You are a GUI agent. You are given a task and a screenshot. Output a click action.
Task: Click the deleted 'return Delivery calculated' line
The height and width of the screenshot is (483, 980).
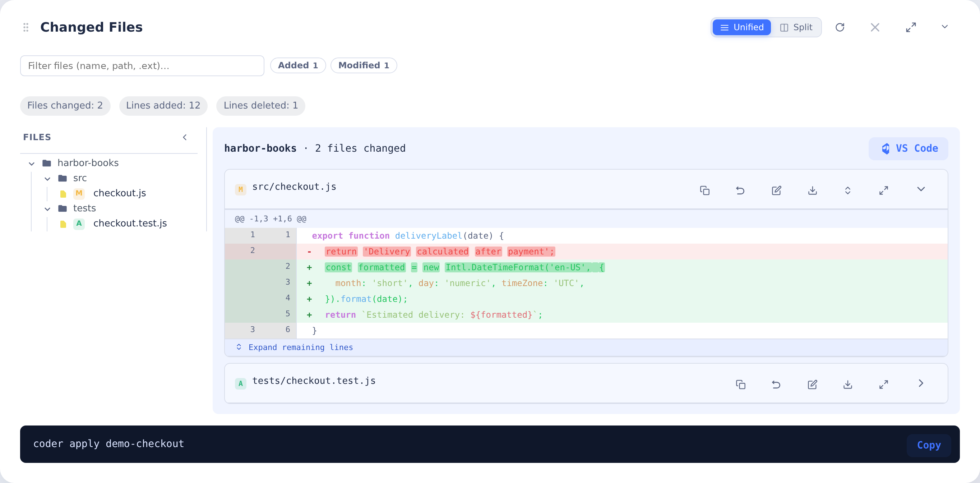(586, 252)
